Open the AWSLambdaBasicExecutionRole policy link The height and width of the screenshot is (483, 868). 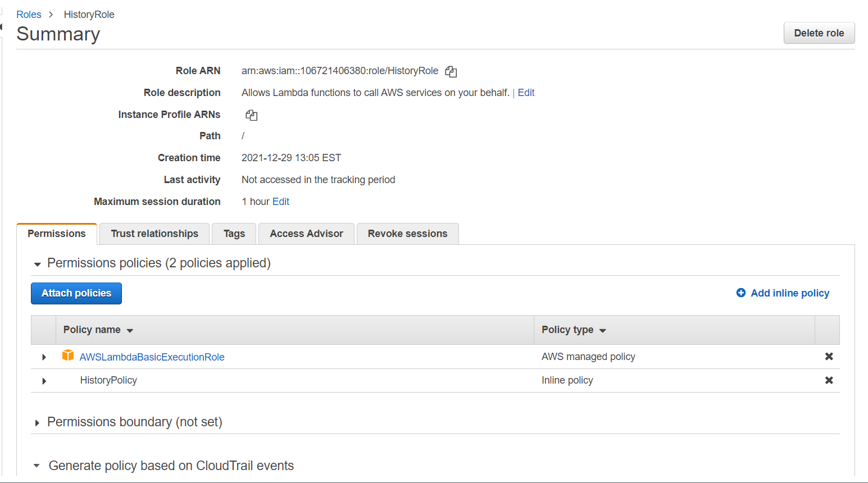(x=151, y=356)
